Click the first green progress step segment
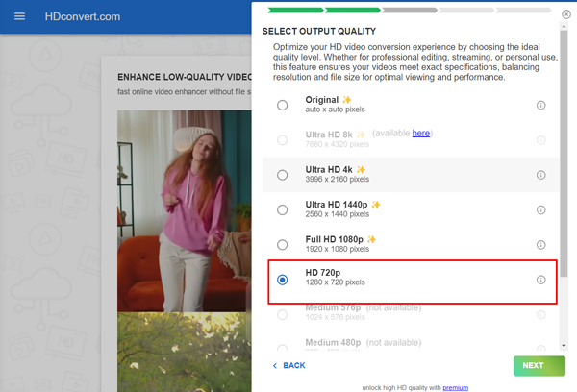 [x=296, y=10]
